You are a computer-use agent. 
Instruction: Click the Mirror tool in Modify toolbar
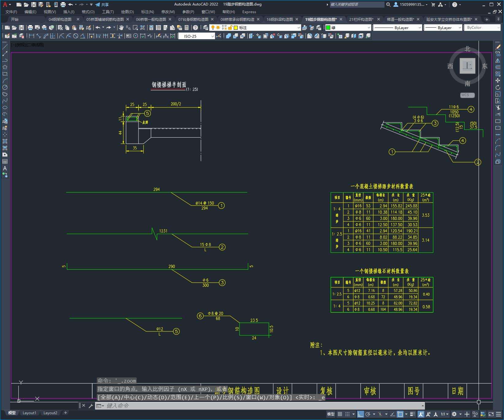pyautogui.click(x=498, y=60)
